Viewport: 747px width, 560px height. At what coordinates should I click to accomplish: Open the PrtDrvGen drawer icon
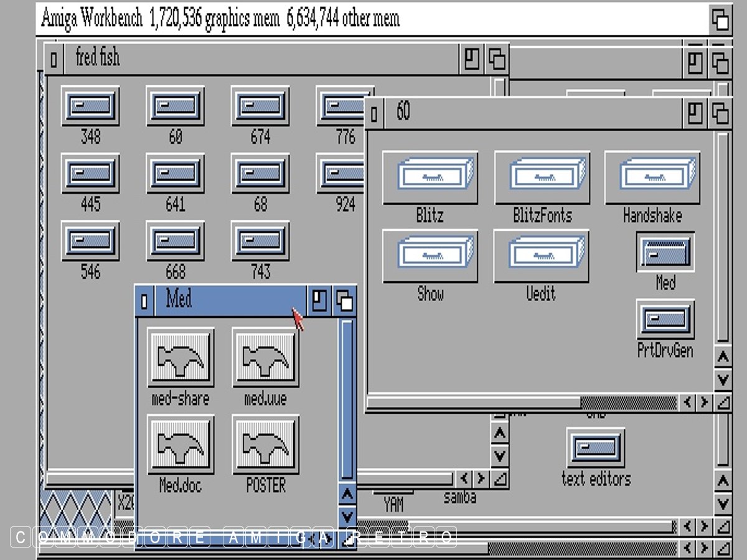(665, 320)
